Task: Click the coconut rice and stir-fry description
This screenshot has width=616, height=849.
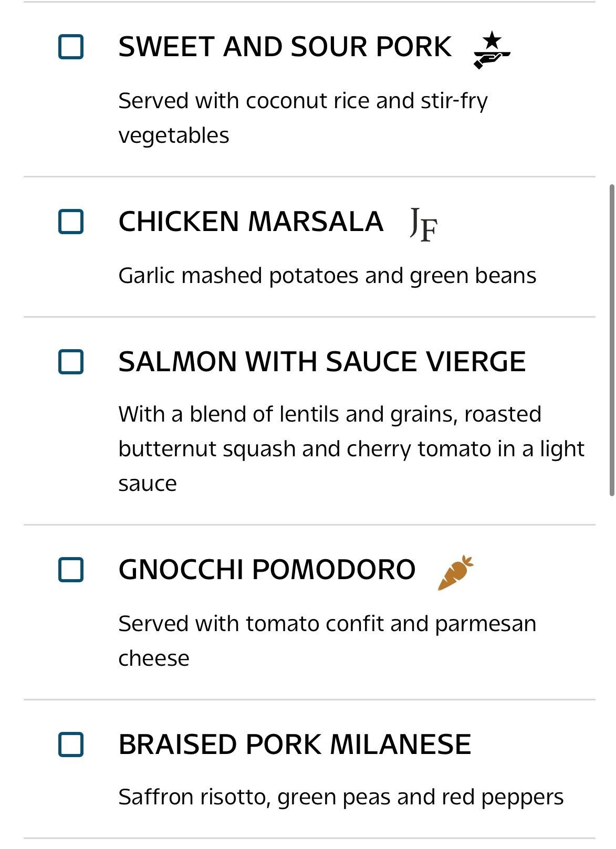Action: [303, 101]
